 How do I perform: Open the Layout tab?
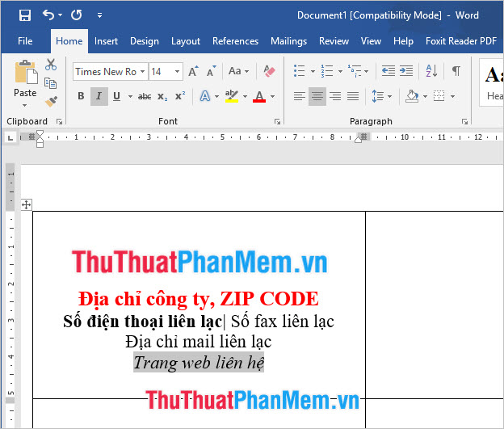[186, 41]
